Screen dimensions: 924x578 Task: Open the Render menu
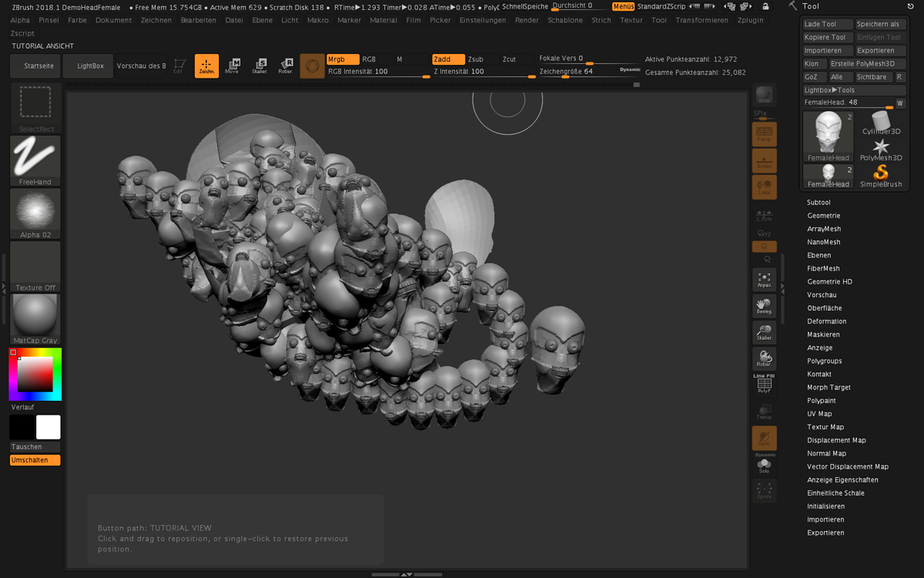527,20
